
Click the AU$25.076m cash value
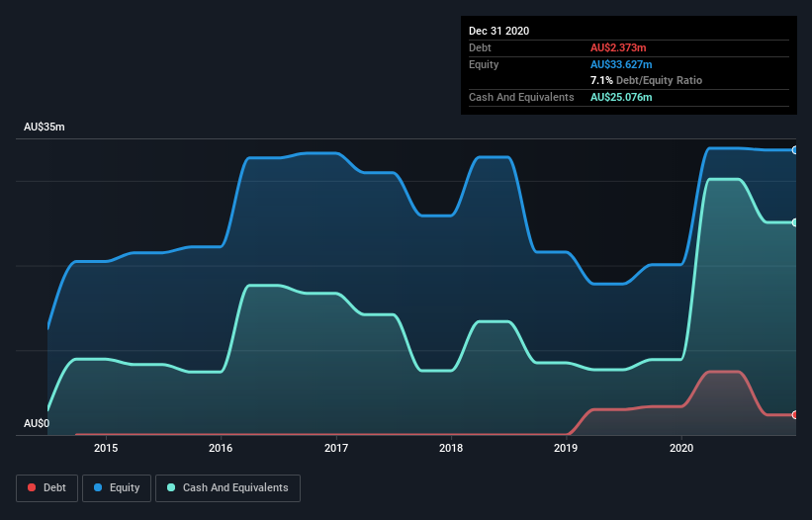[621, 97]
